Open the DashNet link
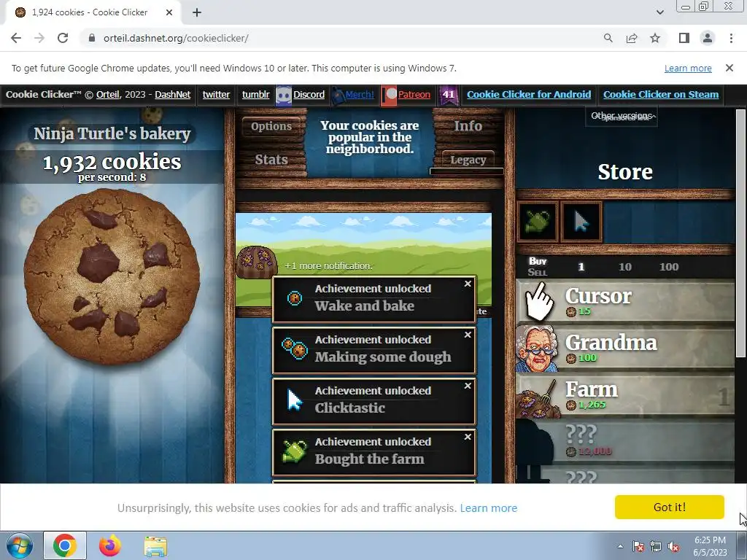Viewport: 747px width, 560px height. click(x=172, y=95)
